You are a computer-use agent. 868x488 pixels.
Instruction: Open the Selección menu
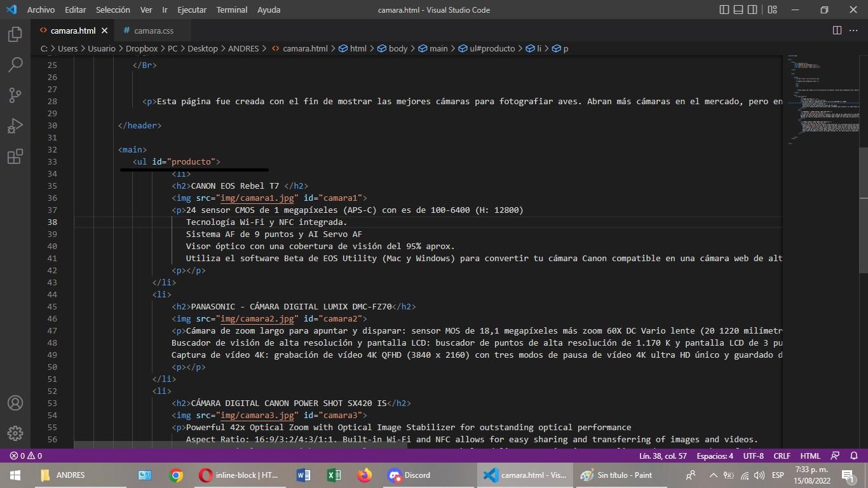(x=112, y=10)
